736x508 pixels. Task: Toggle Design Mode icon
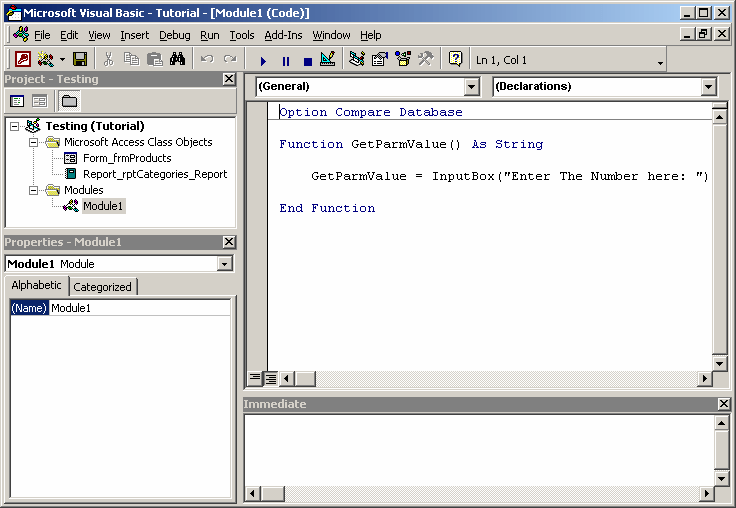pos(328,60)
